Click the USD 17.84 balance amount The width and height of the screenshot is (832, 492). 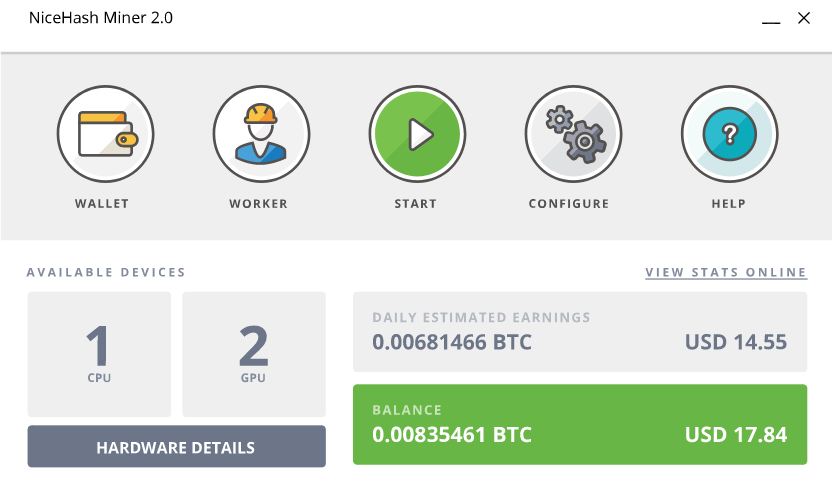click(x=736, y=435)
